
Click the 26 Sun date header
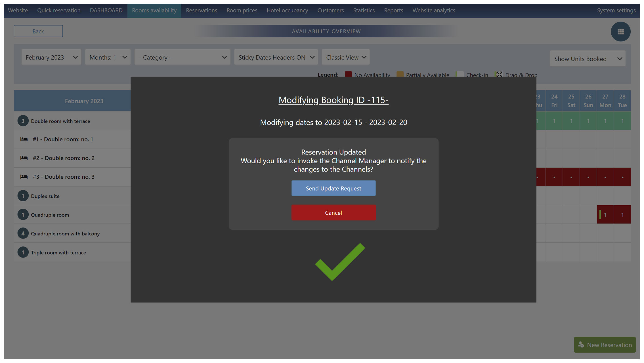588,101
